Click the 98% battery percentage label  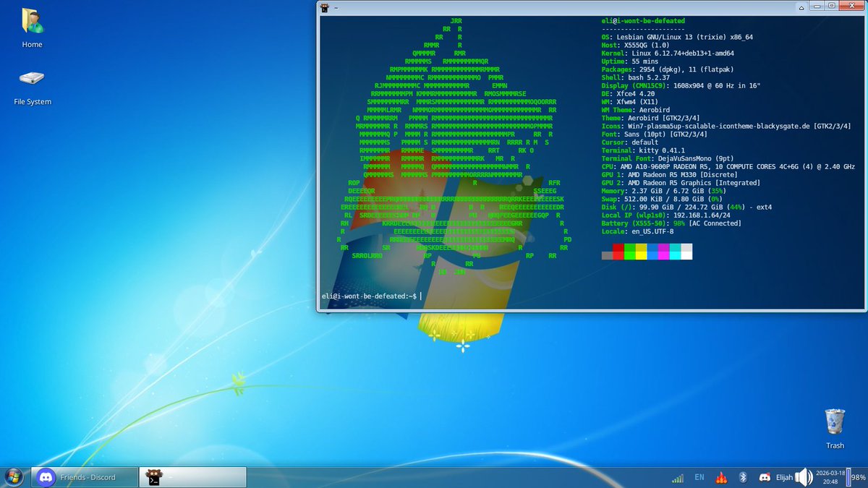[x=859, y=478]
